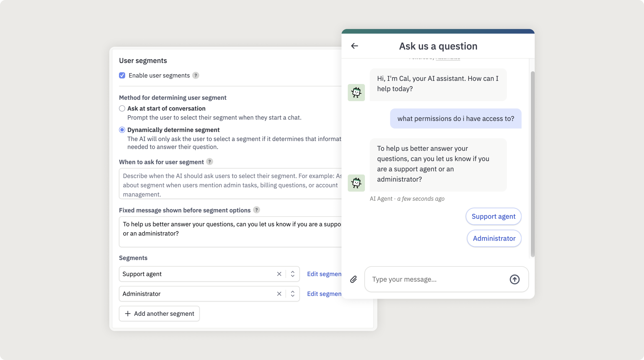
Task: Expand the Administrator segment dropdown arrows
Action: pyautogui.click(x=293, y=294)
